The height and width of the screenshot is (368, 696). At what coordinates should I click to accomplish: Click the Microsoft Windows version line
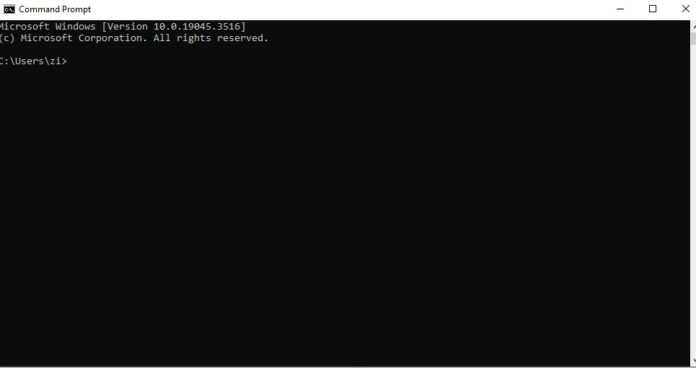click(x=123, y=27)
